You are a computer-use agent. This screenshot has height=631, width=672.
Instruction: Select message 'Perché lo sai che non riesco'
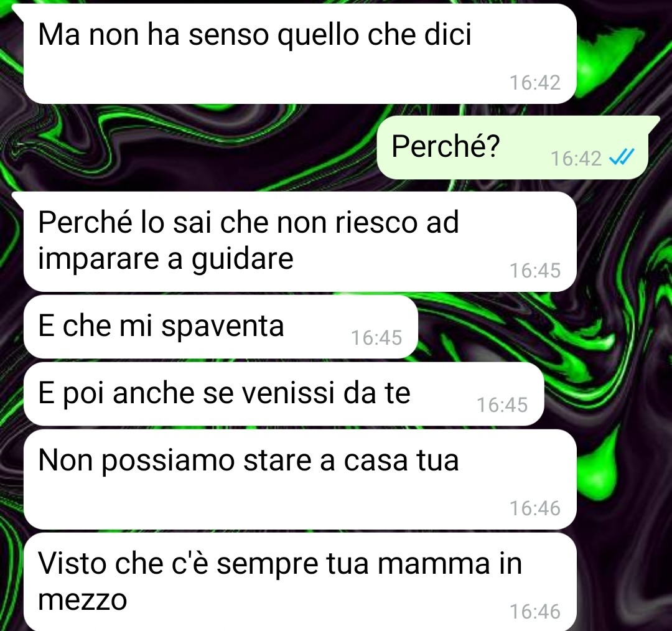[x=300, y=242]
